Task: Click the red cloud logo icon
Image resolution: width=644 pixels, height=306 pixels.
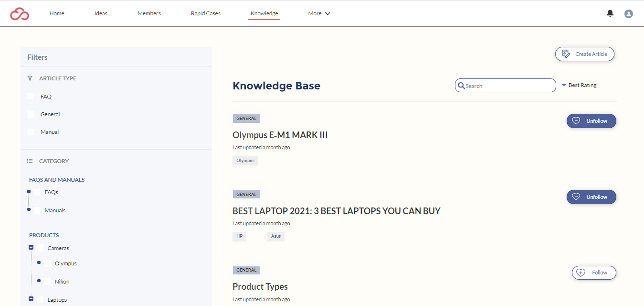Action: click(x=20, y=14)
